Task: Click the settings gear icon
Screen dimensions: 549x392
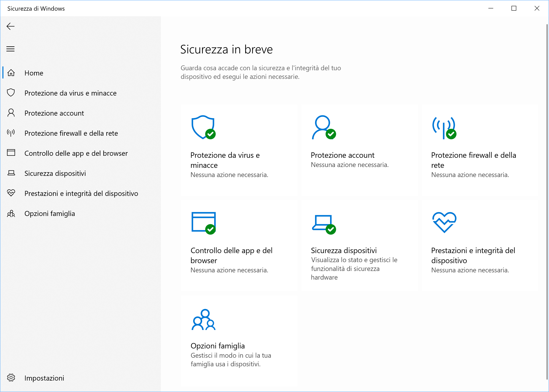Action: point(11,378)
